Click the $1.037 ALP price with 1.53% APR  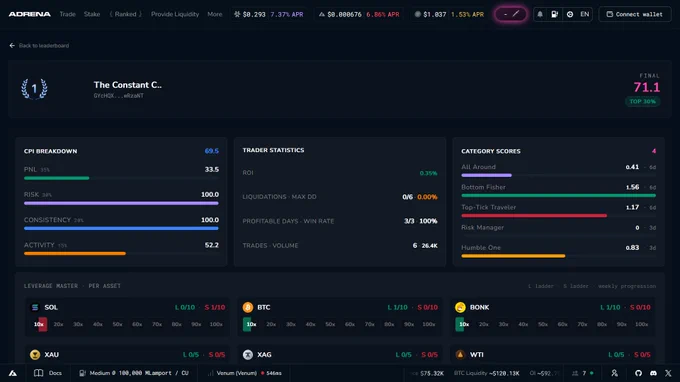tap(449, 14)
